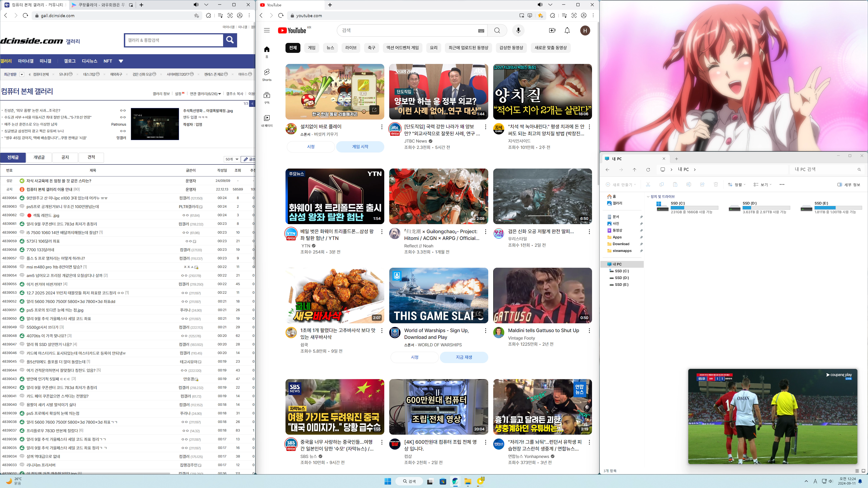Image resolution: width=868 pixels, height=488 pixels.
Task: Click picture-in-picture icon in YouTube browser address bar
Action: [522, 16]
